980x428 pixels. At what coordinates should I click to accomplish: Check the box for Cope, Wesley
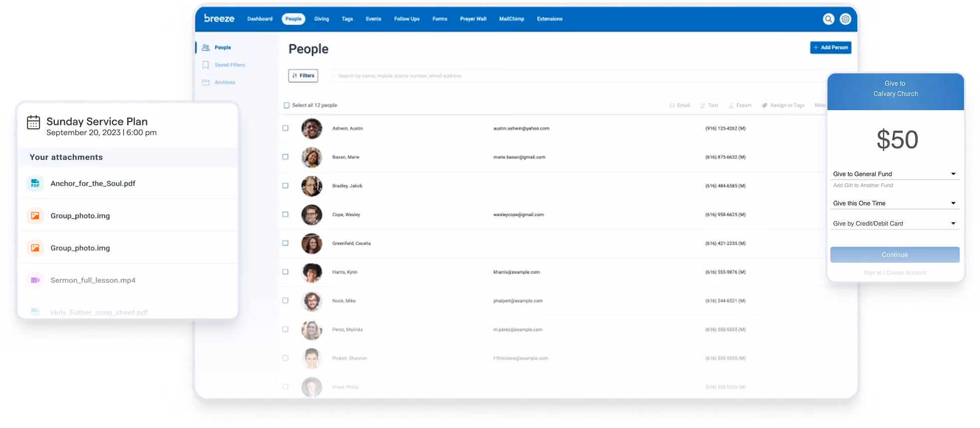coord(285,214)
